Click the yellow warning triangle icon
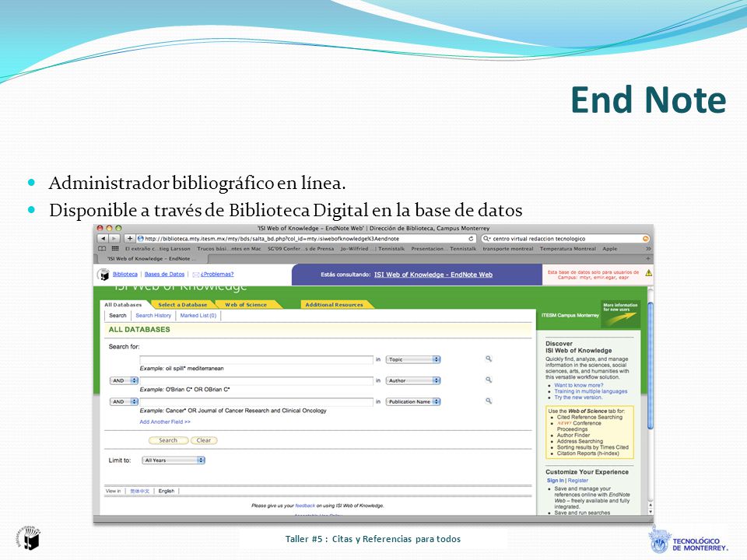This screenshot has height=560, width=747. click(648, 273)
